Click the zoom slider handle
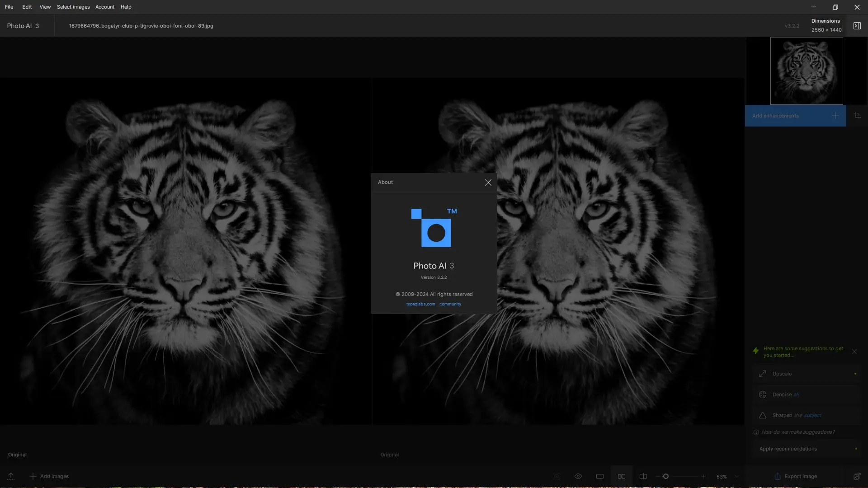This screenshot has width=868, height=488. coord(665,476)
